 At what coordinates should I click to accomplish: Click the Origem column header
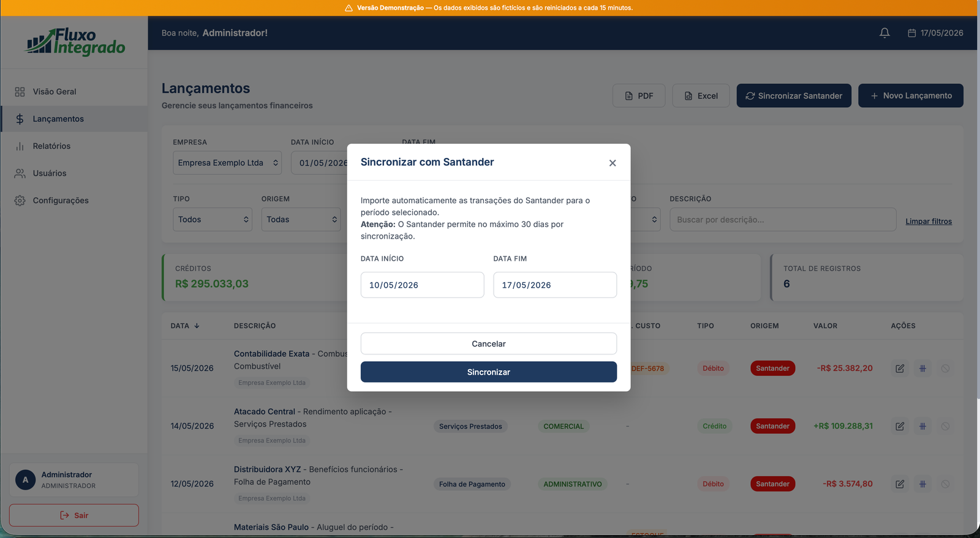coord(764,326)
